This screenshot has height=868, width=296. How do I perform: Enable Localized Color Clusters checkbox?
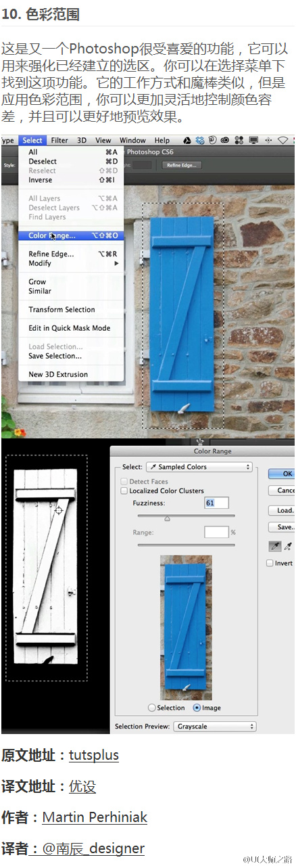click(x=124, y=490)
